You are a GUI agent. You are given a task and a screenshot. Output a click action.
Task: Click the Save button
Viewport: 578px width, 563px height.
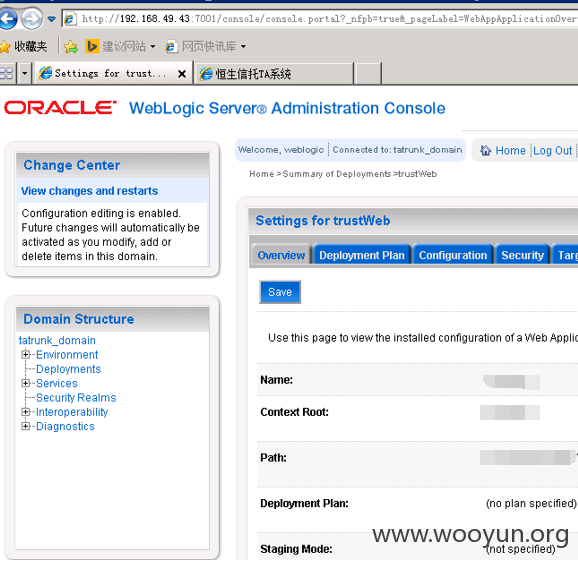pyautogui.click(x=280, y=292)
